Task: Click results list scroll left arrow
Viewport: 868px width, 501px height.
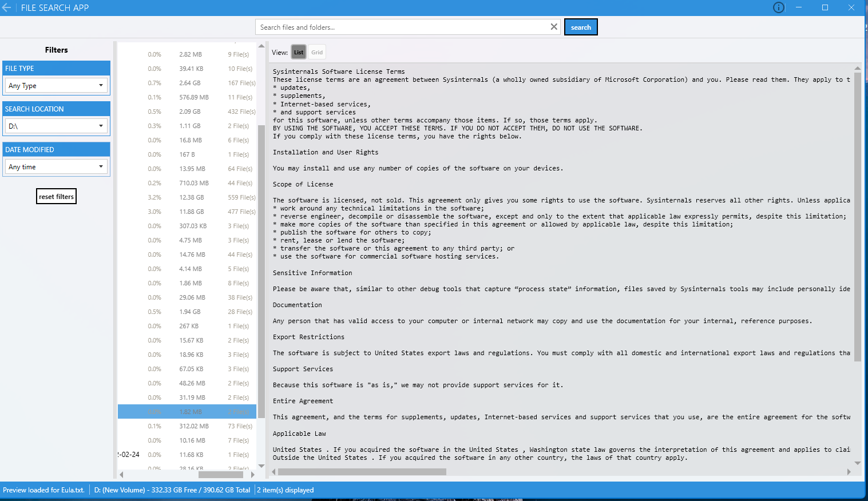Action: click(x=121, y=475)
